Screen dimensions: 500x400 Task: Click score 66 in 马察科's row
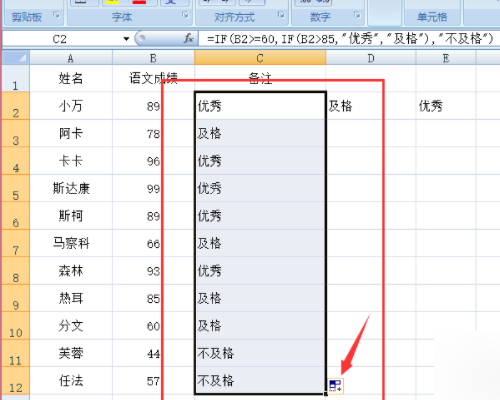153,243
